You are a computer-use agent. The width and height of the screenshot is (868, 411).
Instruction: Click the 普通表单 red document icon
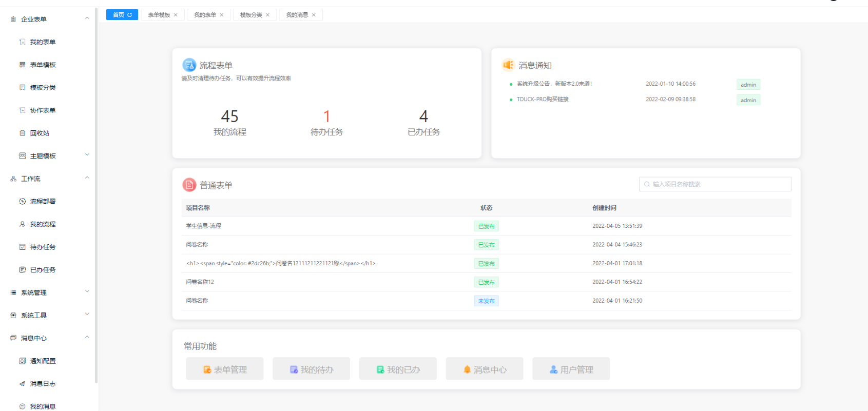[189, 185]
